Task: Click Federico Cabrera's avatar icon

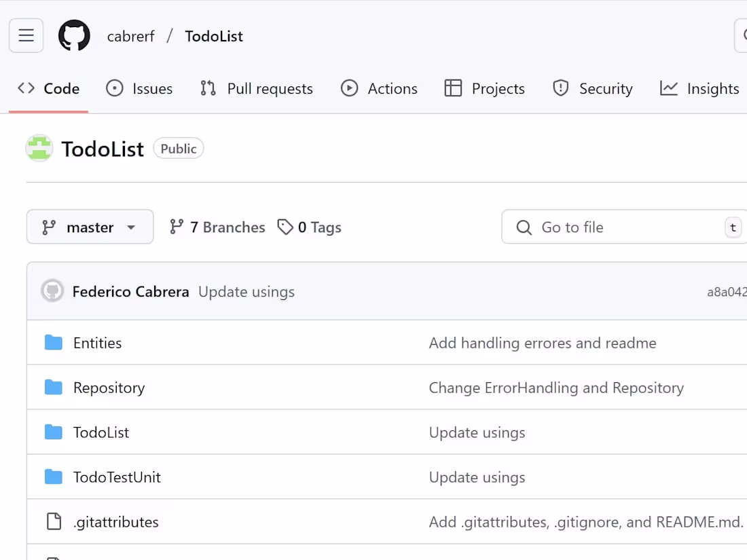Action: click(x=52, y=291)
